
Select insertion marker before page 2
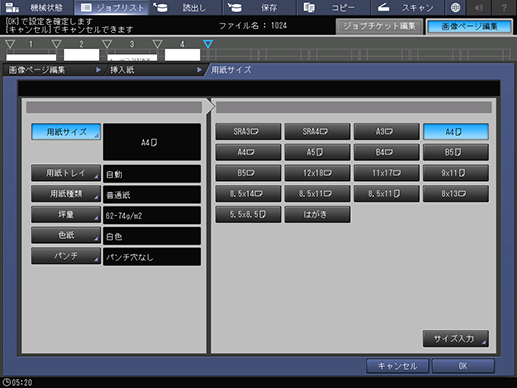[57, 44]
